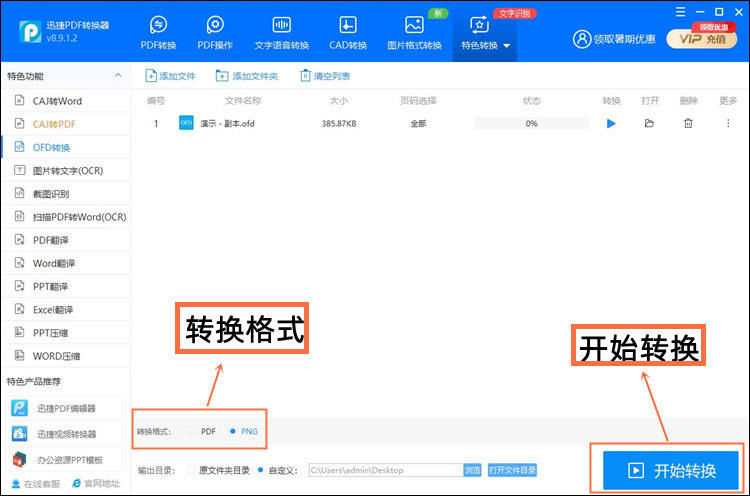
Task: Click the 0% progress bar
Action: click(531, 123)
